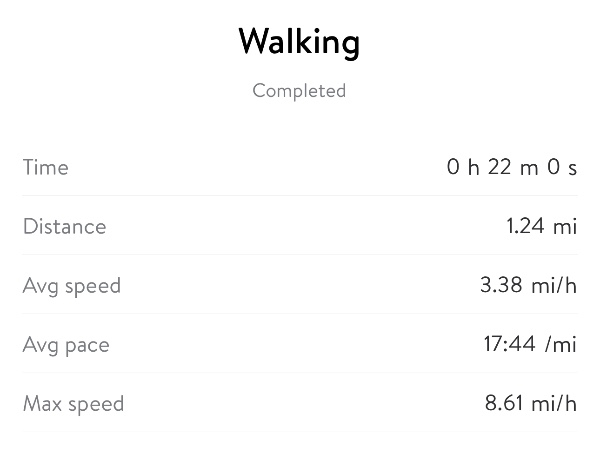Click the mi/h unit beside 3.38

(x=554, y=286)
